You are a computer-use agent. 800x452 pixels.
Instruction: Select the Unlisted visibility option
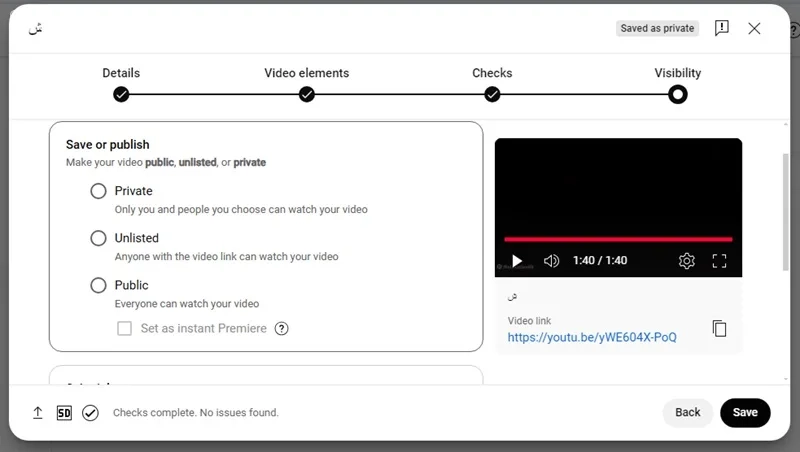coord(98,238)
